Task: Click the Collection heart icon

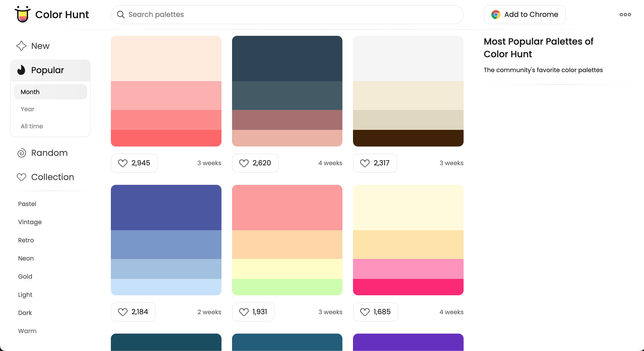Action: [x=21, y=177]
